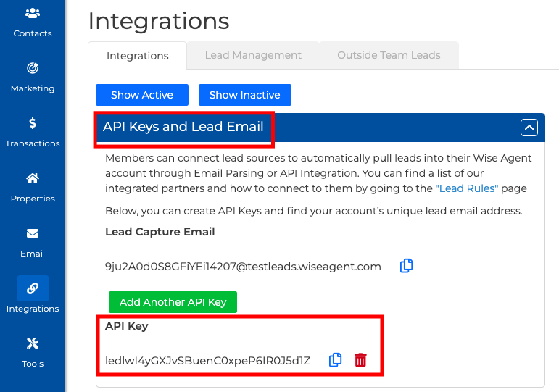
Task: Copy the Lead Capture Email address
Action: pos(406,266)
